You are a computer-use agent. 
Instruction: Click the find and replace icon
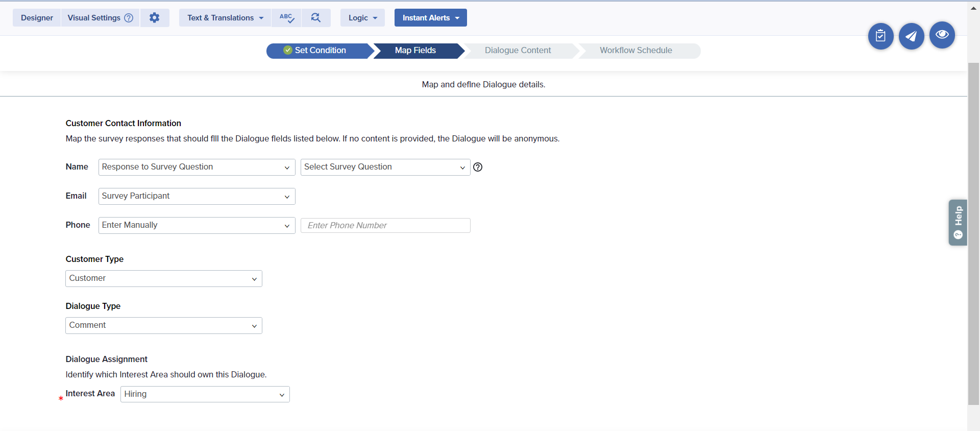coord(316,18)
